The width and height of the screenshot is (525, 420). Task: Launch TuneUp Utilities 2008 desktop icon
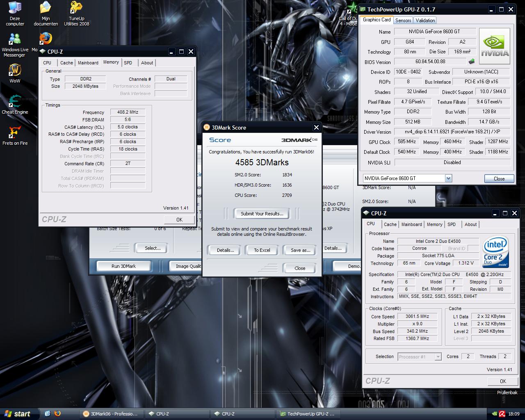point(76,14)
